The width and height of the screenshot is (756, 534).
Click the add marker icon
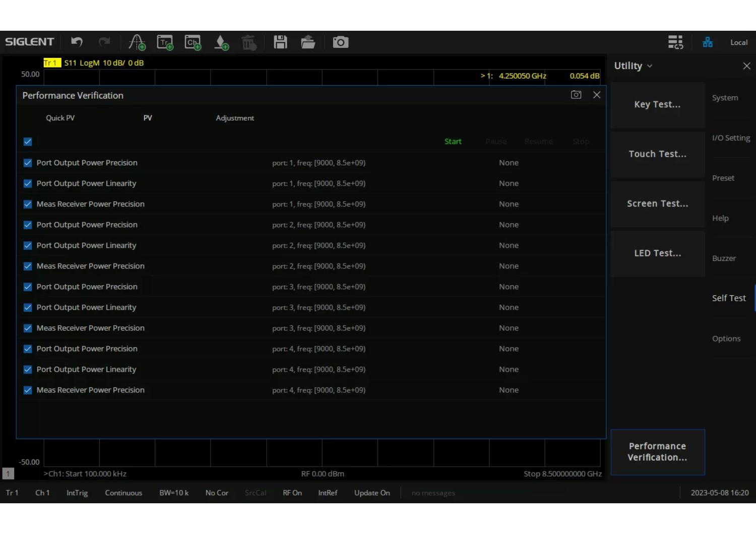coord(221,42)
